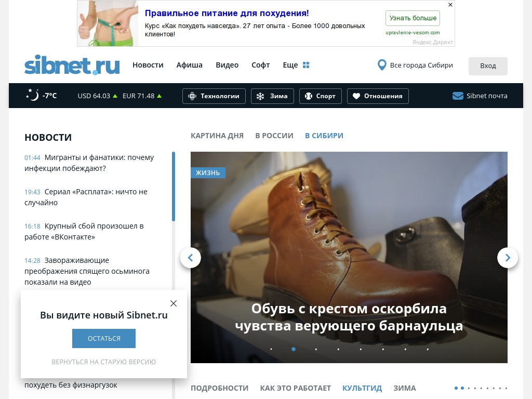
Task: Go to next slide with right arrow
Action: tap(508, 258)
